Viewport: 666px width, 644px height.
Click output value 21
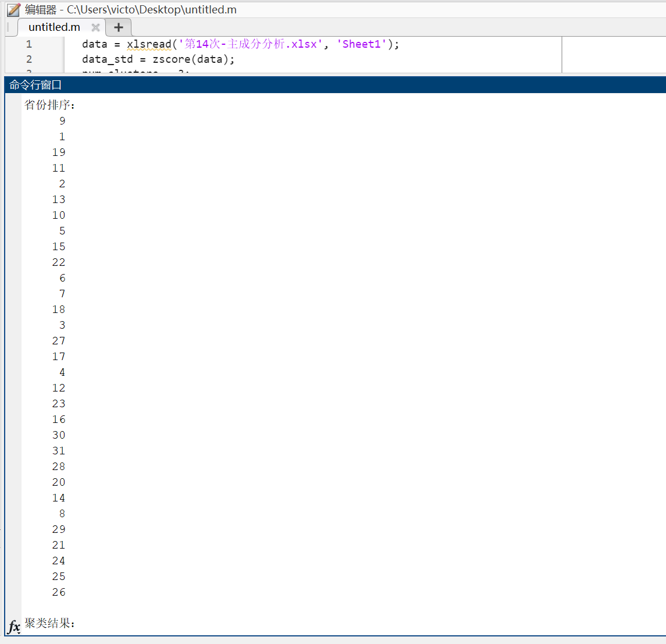(59, 546)
